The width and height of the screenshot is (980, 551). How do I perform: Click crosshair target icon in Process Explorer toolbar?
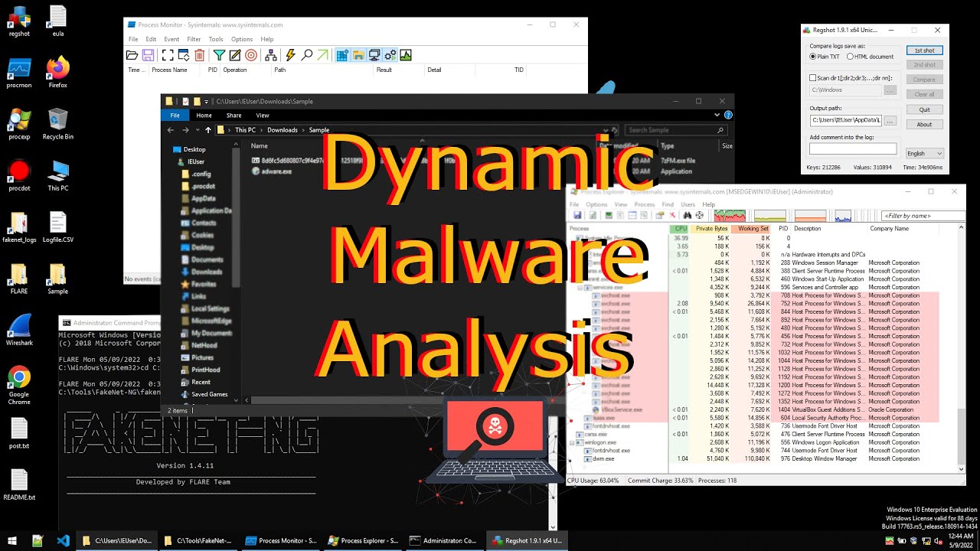pyautogui.click(x=699, y=216)
